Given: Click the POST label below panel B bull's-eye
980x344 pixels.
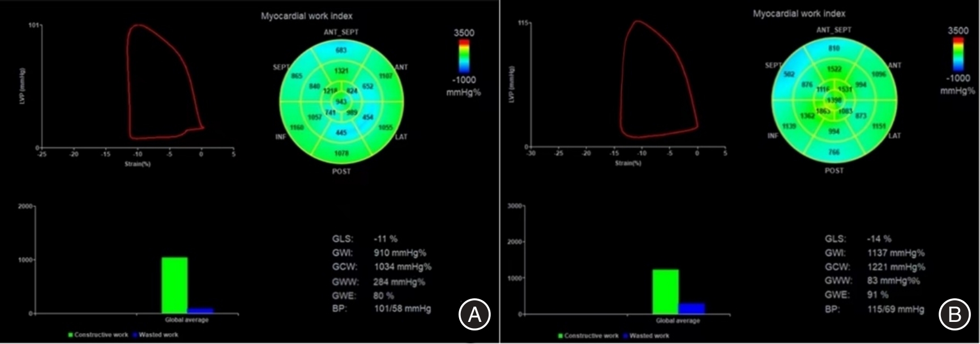Looking at the screenshot, I should click(x=833, y=171).
